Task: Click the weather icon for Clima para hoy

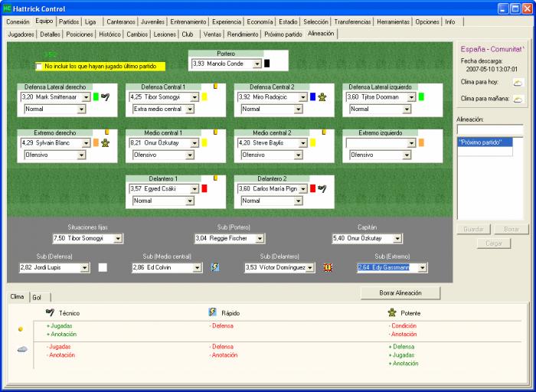Action: point(518,83)
